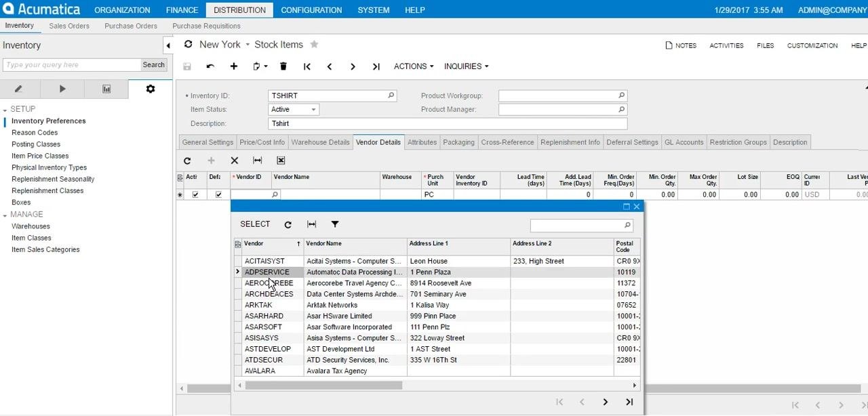Open FILES link in title bar
868x416 pixels.
pyautogui.click(x=766, y=45)
